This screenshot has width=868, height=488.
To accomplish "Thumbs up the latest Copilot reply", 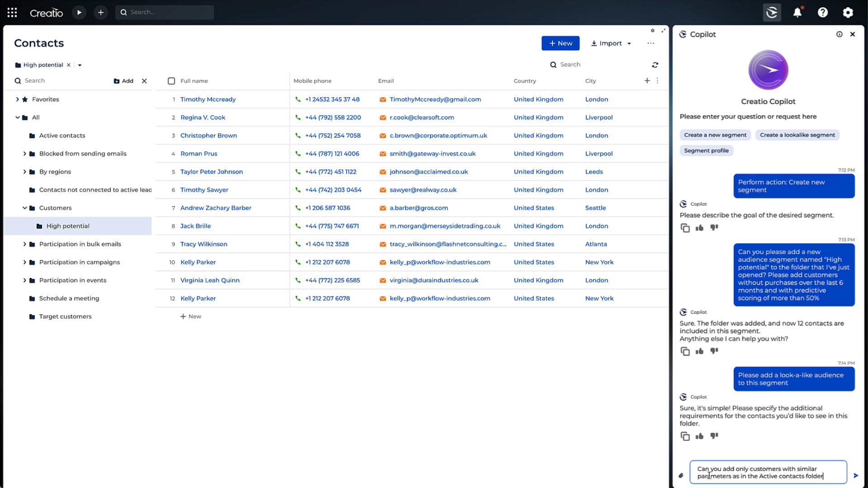I will click(x=699, y=436).
